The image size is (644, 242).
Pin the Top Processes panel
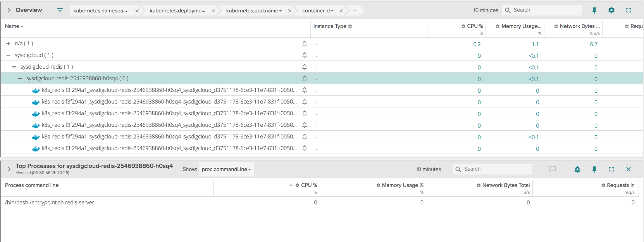[x=594, y=169]
